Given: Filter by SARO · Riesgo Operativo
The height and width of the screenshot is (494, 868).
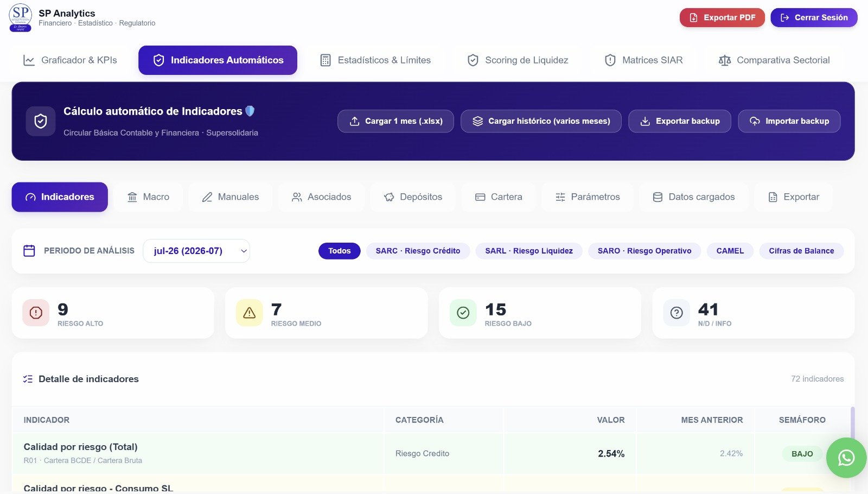Looking at the screenshot, I should pyautogui.click(x=644, y=251).
